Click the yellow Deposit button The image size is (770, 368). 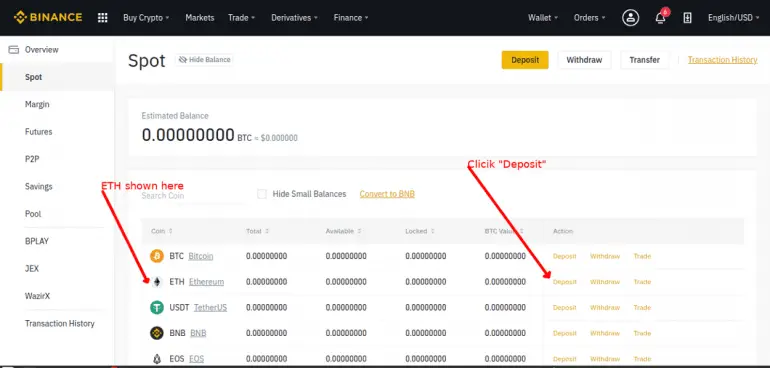tap(525, 60)
